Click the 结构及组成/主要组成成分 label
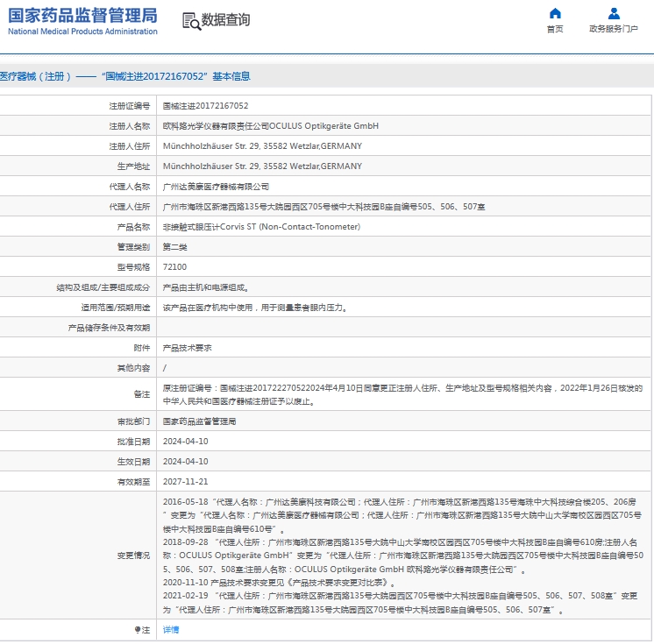The width and height of the screenshot is (654, 644). point(103,287)
